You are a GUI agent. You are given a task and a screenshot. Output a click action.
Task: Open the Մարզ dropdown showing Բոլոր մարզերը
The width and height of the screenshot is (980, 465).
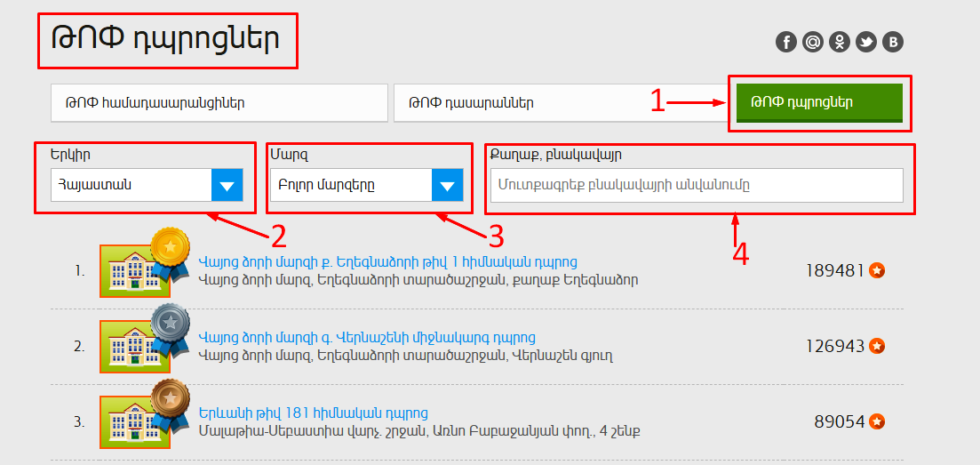(x=367, y=185)
